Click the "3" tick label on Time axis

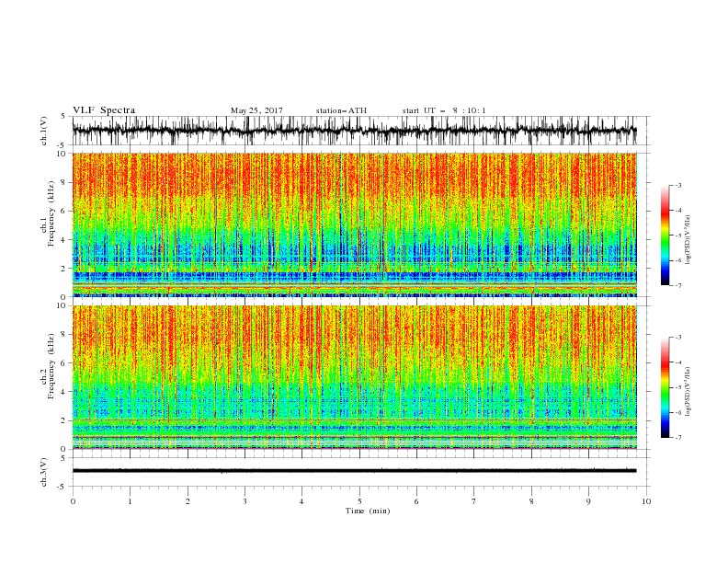pos(245,501)
